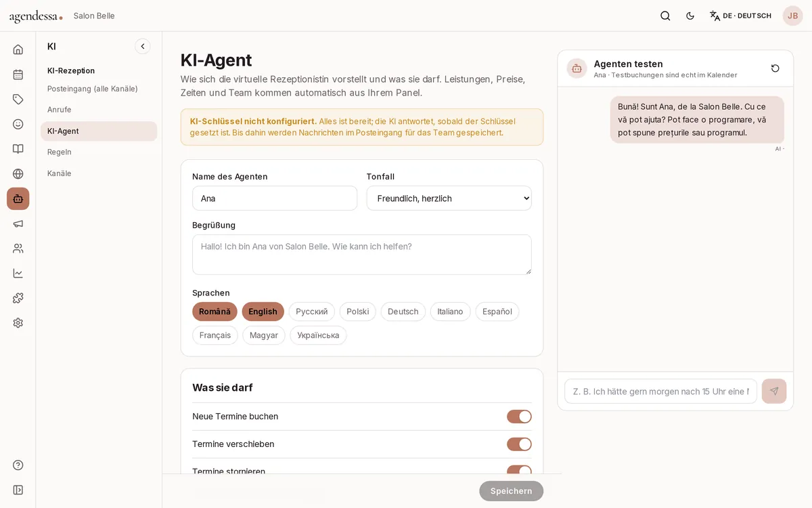
Task: Click the agendessa logo
Action: point(36,16)
